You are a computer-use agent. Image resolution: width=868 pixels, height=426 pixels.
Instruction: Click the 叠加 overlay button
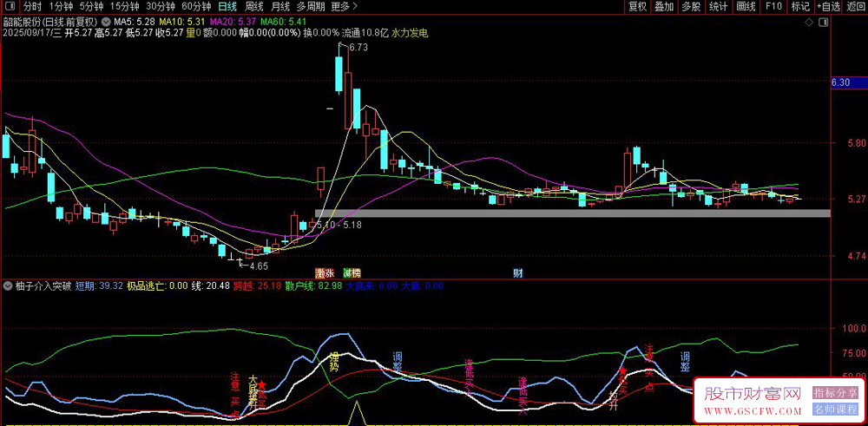(664, 7)
